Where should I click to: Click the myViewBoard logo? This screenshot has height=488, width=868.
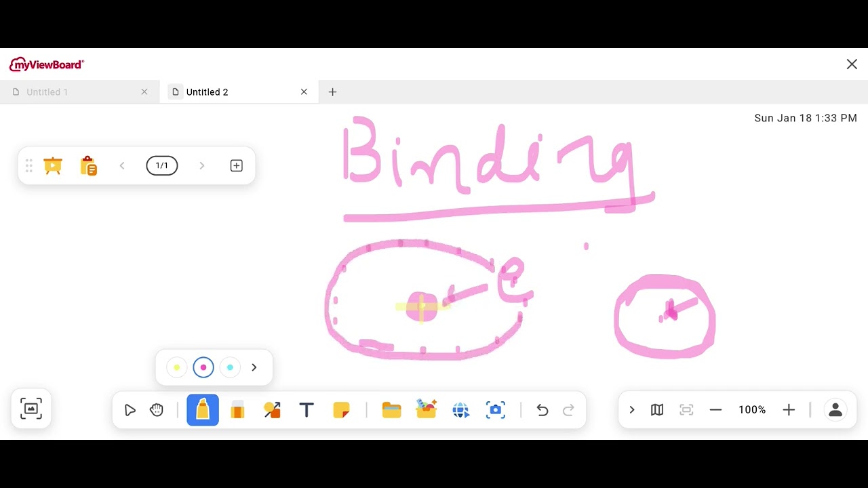(47, 65)
